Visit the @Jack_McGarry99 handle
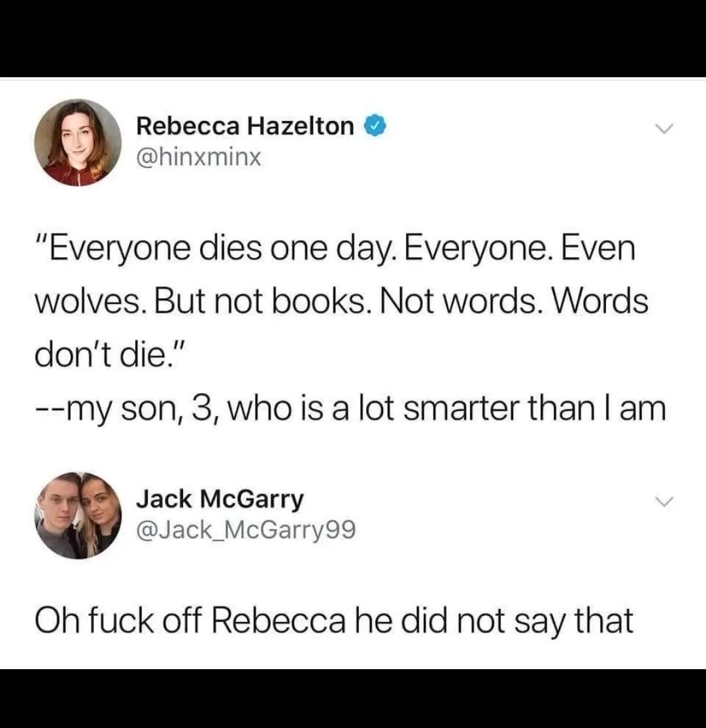Viewport: 706px width, 728px height. (246, 530)
